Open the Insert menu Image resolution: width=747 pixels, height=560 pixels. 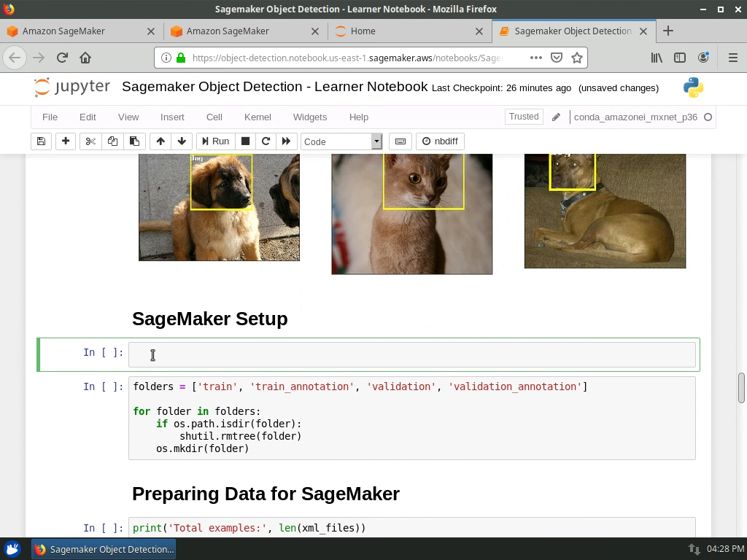172,117
